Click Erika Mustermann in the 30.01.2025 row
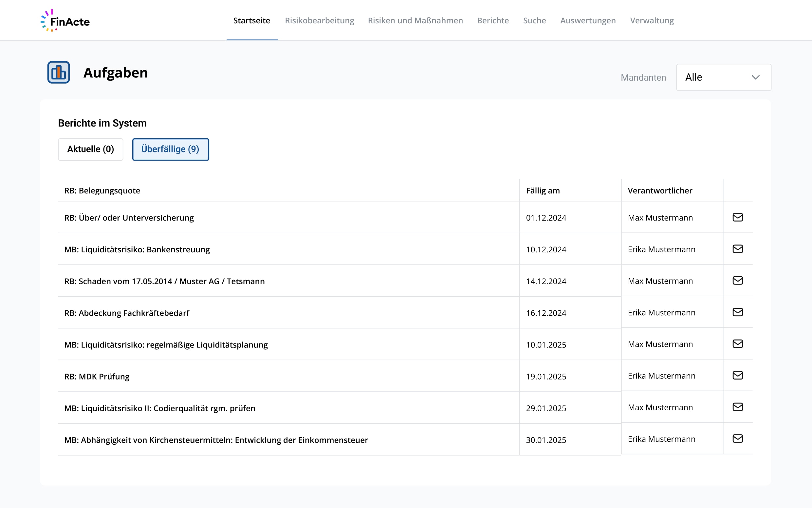812x508 pixels. [662, 439]
